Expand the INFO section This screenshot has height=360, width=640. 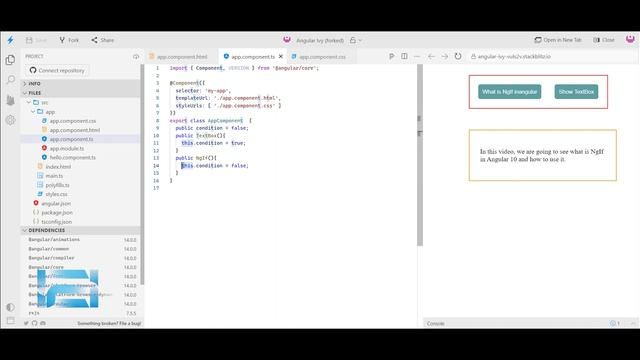(x=81, y=83)
